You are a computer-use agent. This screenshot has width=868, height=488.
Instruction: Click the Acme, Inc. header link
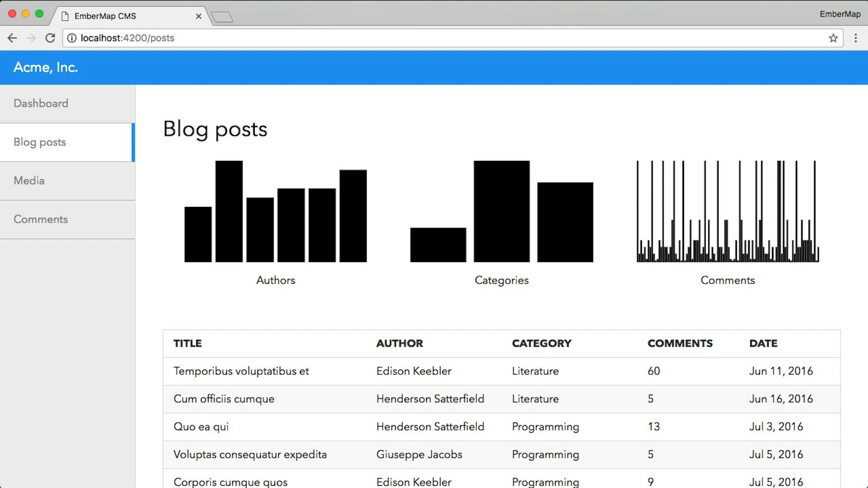click(45, 68)
